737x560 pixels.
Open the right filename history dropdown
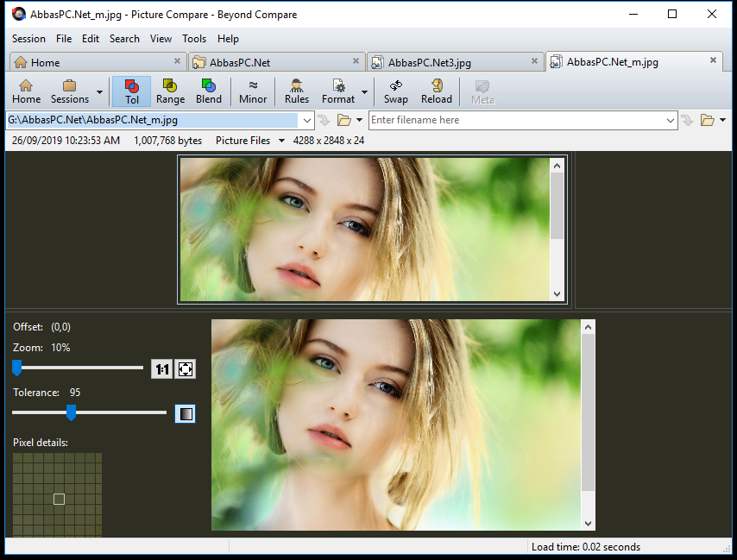[671, 121]
